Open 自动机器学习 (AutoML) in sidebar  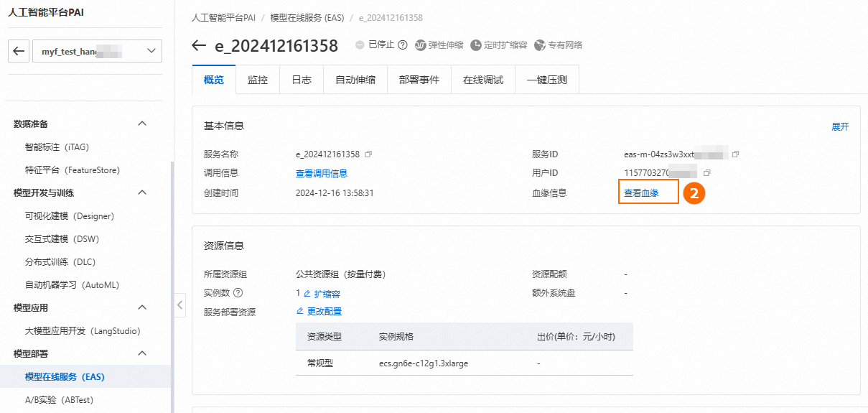click(72, 284)
